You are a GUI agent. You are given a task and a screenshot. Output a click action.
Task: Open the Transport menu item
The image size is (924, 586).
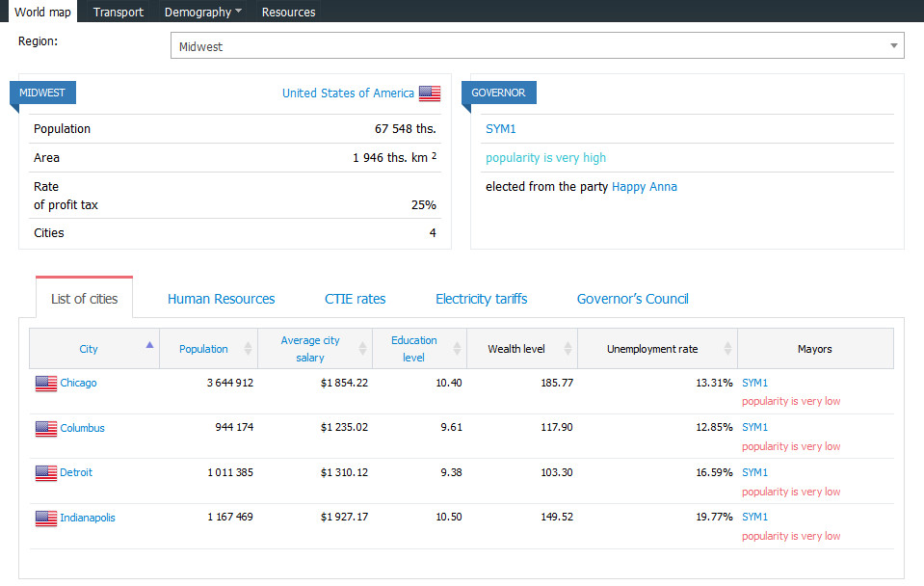[119, 12]
